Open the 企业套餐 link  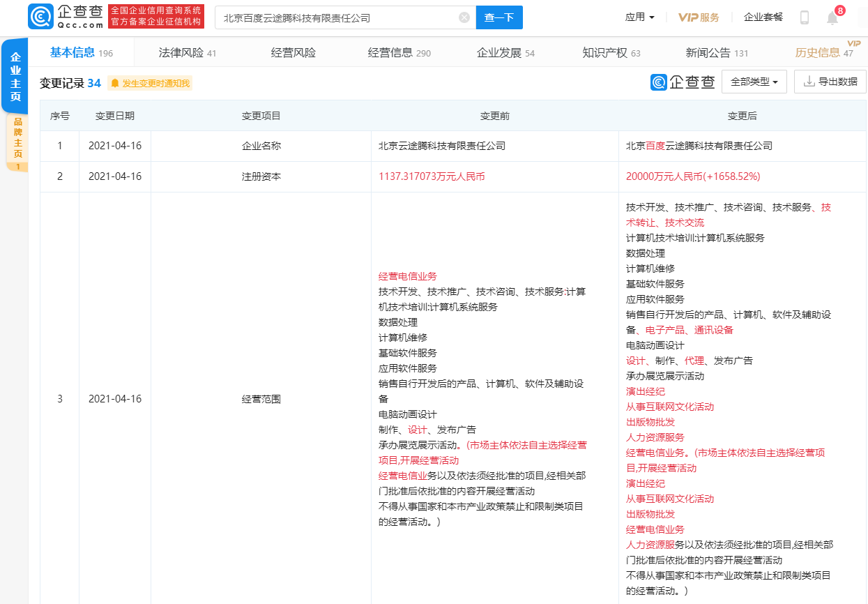click(x=763, y=17)
